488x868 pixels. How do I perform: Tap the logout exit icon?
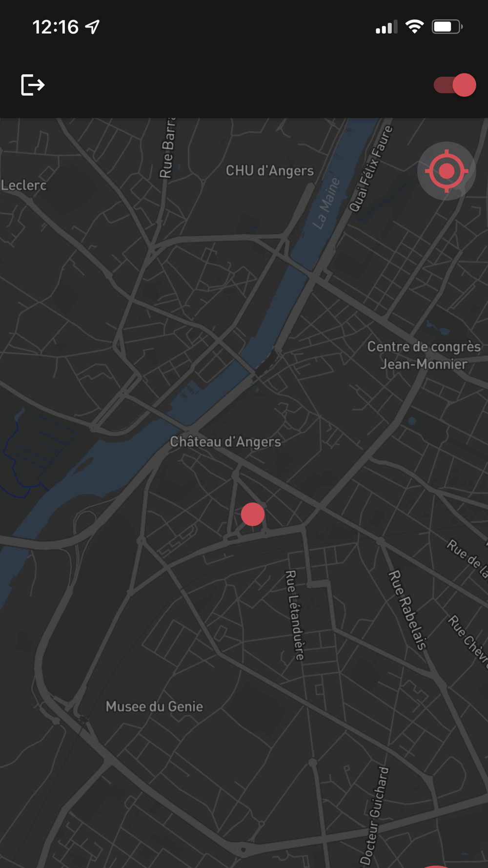click(x=33, y=85)
